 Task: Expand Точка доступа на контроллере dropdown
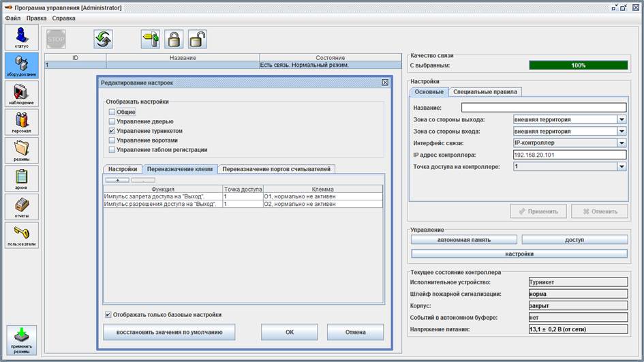(x=621, y=166)
